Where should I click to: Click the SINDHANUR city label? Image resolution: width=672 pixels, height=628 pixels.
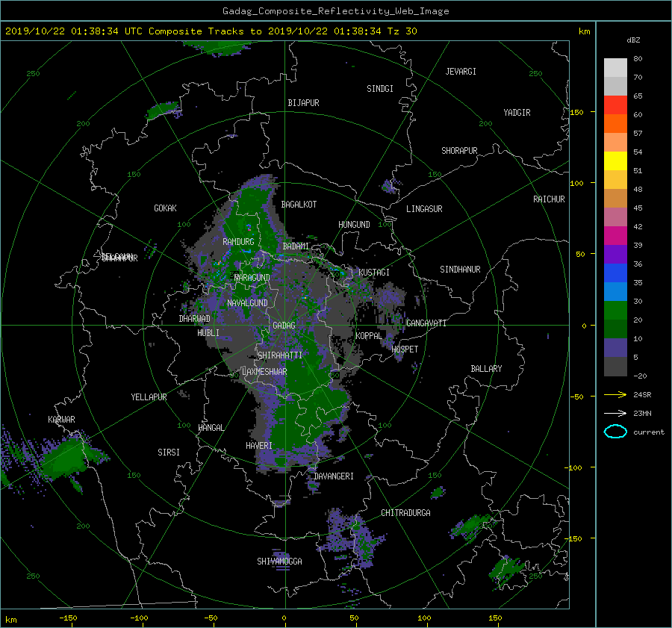[x=460, y=270]
